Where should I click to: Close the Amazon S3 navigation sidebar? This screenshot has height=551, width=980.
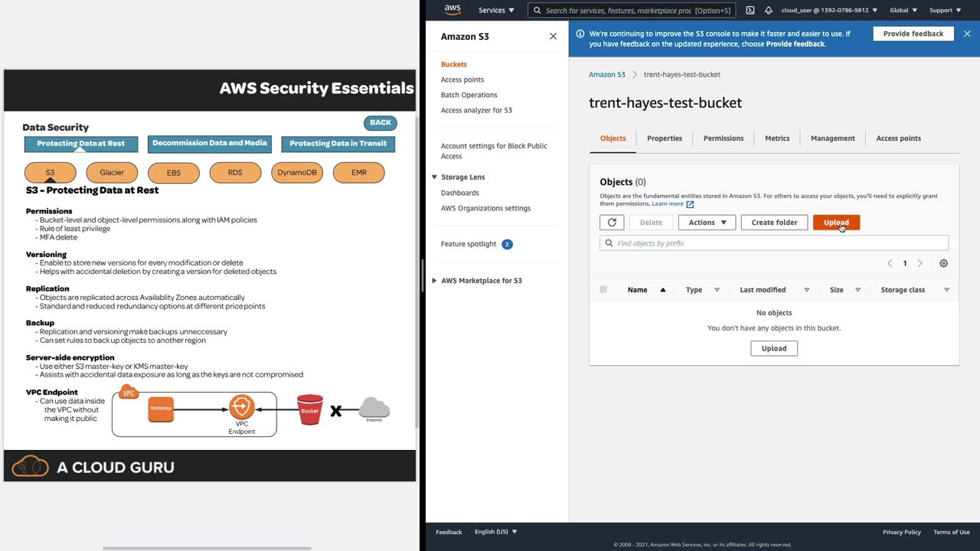coord(553,37)
